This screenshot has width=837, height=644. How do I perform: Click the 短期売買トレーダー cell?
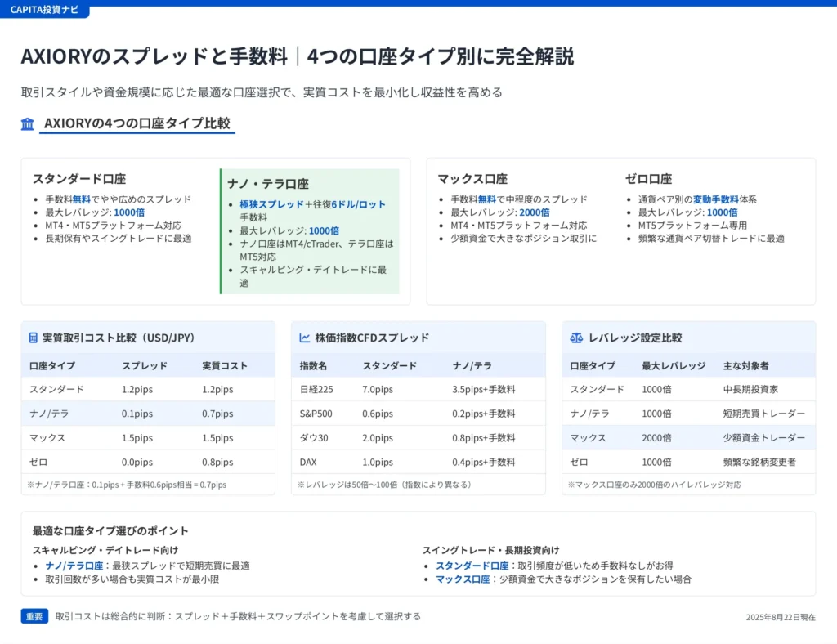pyautogui.click(x=764, y=414)
